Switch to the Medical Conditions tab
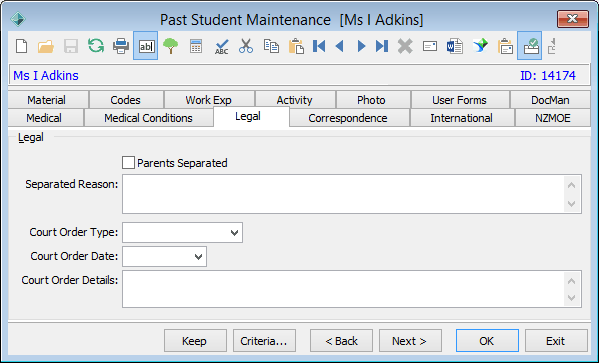The height and width of the screenshot is (363, 599). pos(148,118)
